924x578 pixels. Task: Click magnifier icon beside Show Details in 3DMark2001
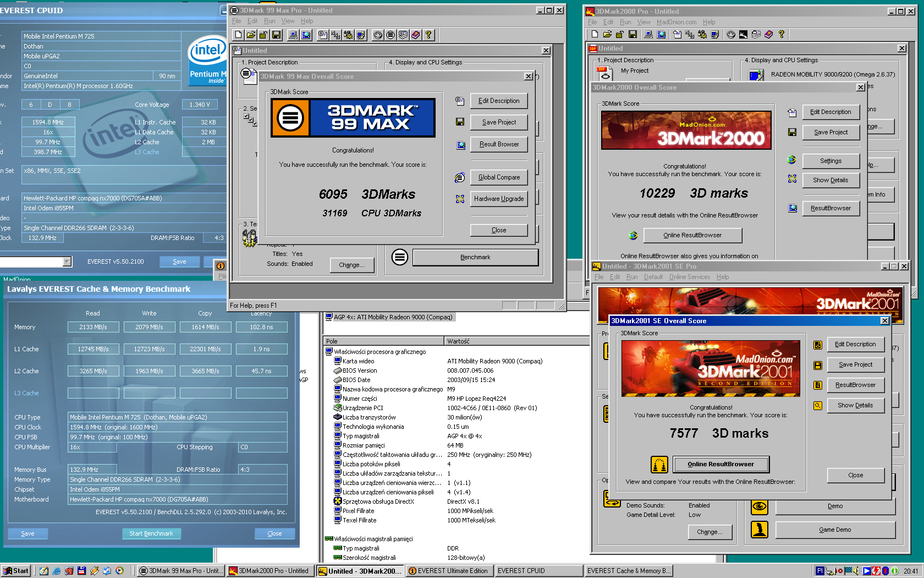click(x=818, y=406)
